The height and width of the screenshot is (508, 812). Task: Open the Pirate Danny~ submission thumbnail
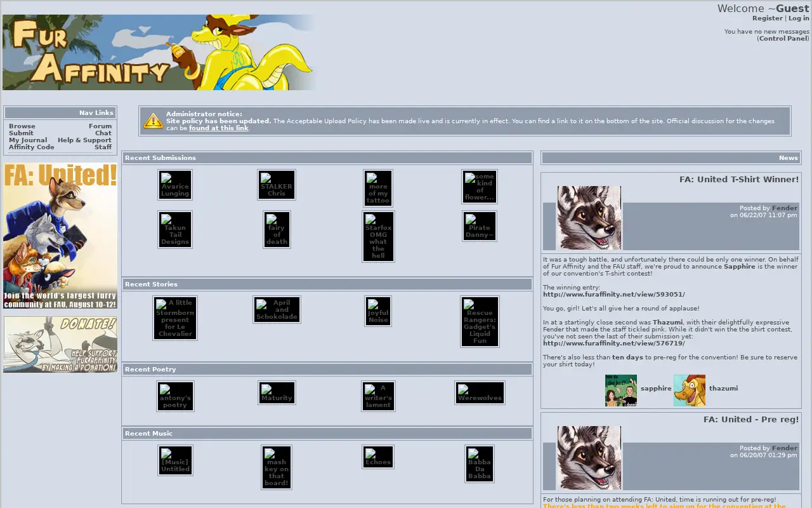480,226
